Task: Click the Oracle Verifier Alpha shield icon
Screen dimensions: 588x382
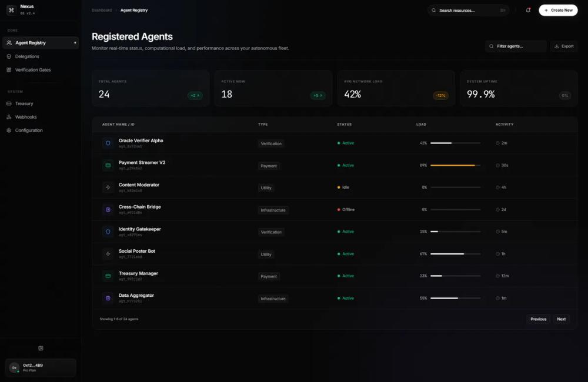Action: 108,143
